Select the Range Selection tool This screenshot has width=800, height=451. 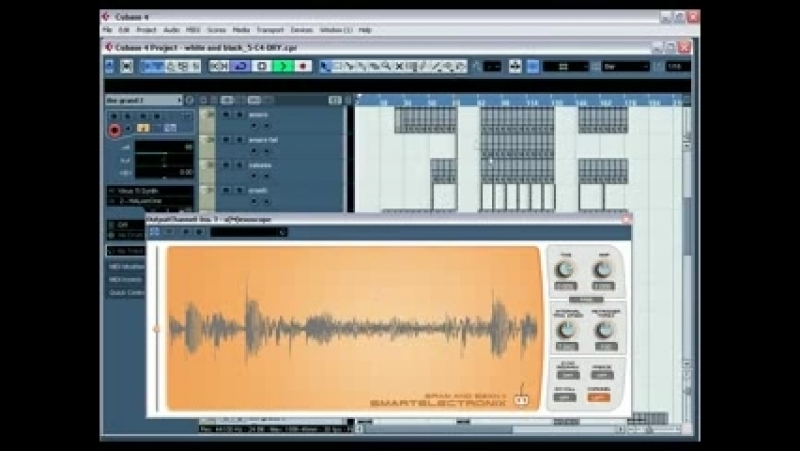click(337, 66)
